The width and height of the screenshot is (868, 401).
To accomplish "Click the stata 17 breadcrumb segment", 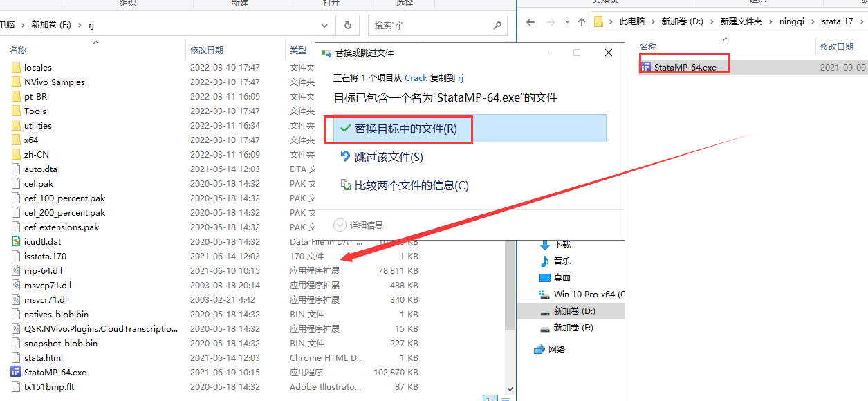I will [x=837, y=21].
